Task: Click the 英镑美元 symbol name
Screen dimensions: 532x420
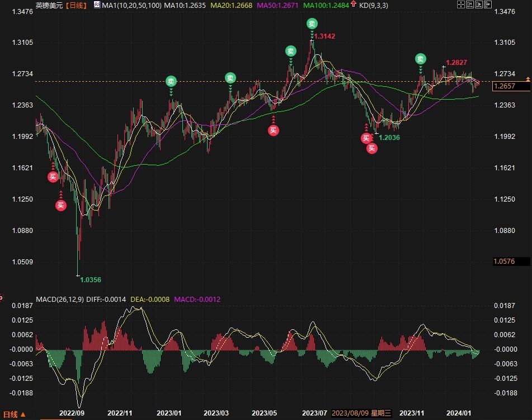Action: point(49,5)
